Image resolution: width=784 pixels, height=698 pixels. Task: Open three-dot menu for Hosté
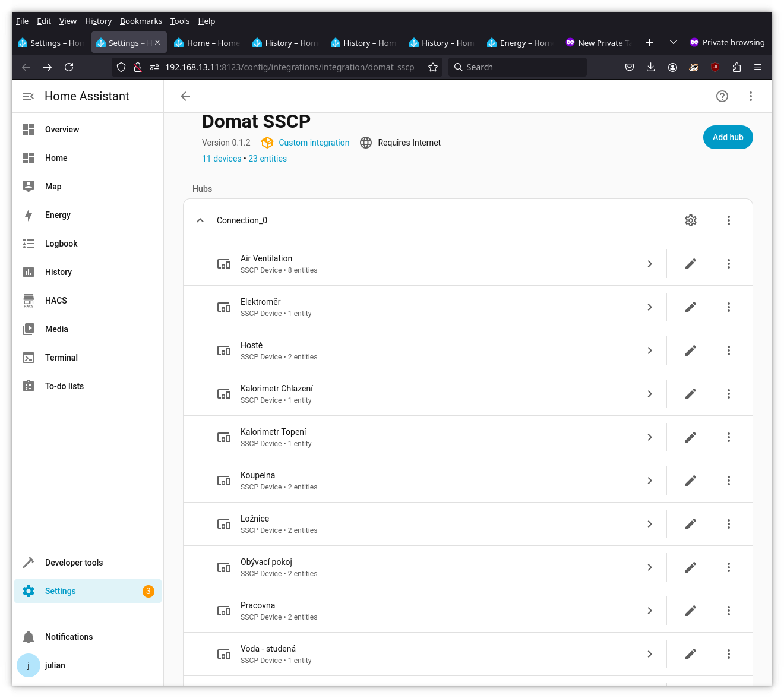[729, 350]
